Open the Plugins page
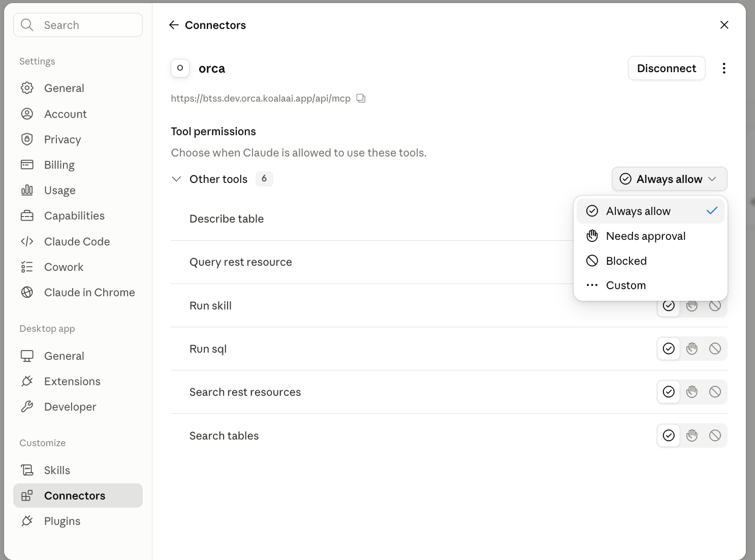Viewport: 755px width, 560px height. 78,521
